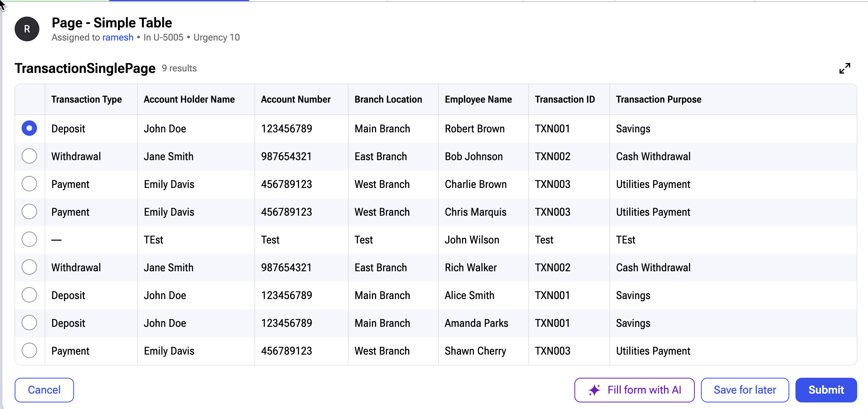Click the Cancel button
The height and width of the screenshot is (409, 868).
pyautogui.click(x=44, y=390)
